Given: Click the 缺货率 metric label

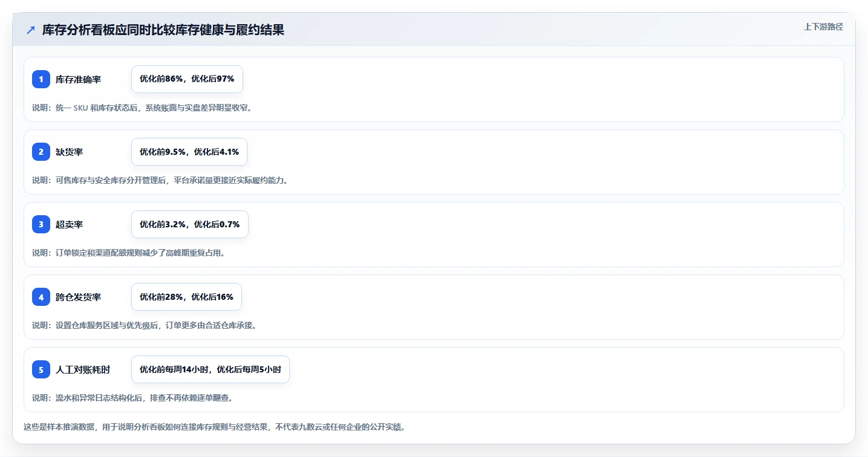Looking at the screenshot, I should pos(70,152).
